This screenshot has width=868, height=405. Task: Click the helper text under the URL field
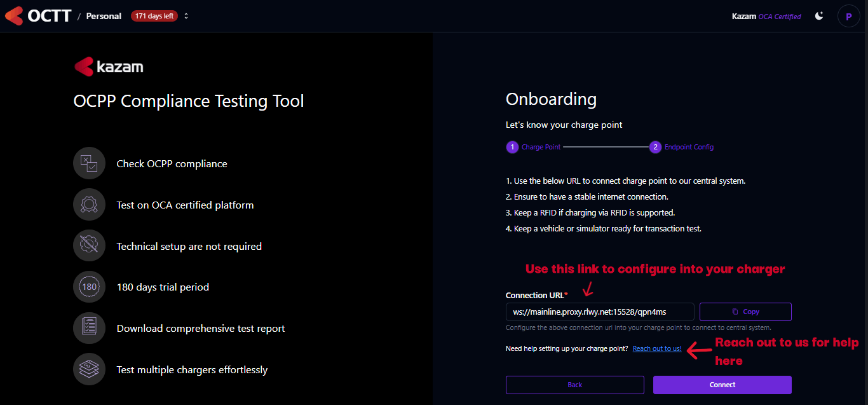[x=638, y=327]
